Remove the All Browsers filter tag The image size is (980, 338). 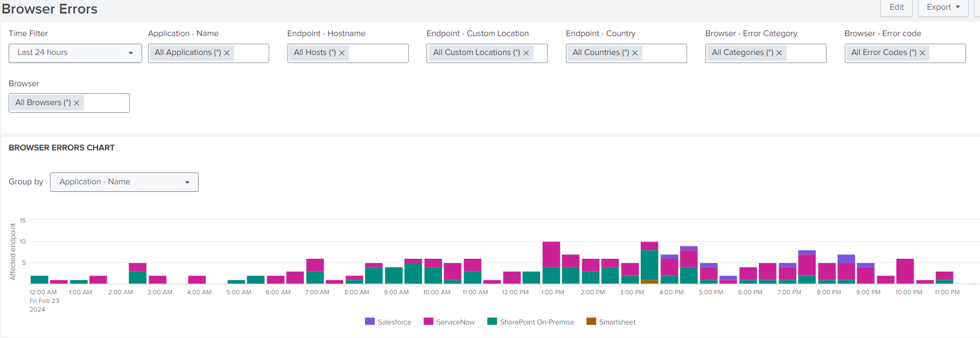tap(76, 103)
